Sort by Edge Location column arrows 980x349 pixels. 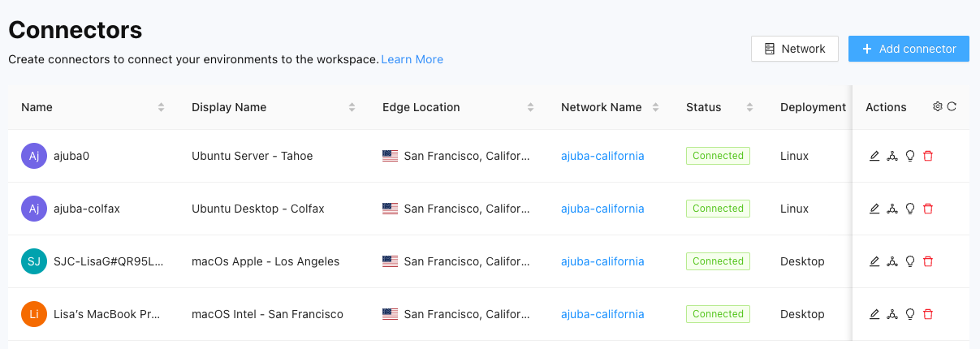click(x=530, y=107)
